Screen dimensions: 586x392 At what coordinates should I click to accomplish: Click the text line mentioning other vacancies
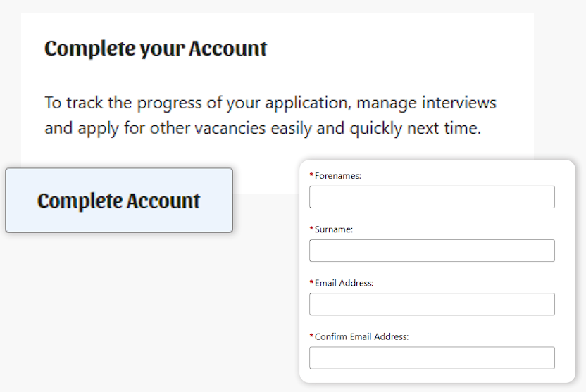pyautogui.click(x=263, y=128)
